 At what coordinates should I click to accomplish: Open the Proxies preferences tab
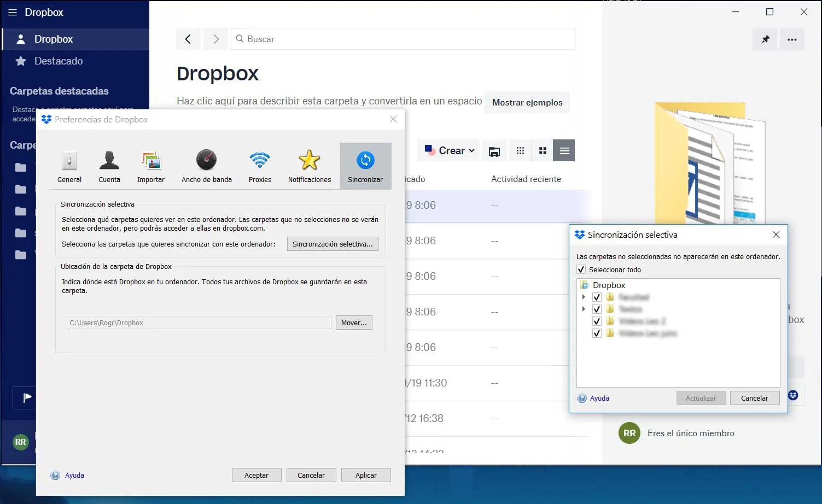[x=260, y=166]
